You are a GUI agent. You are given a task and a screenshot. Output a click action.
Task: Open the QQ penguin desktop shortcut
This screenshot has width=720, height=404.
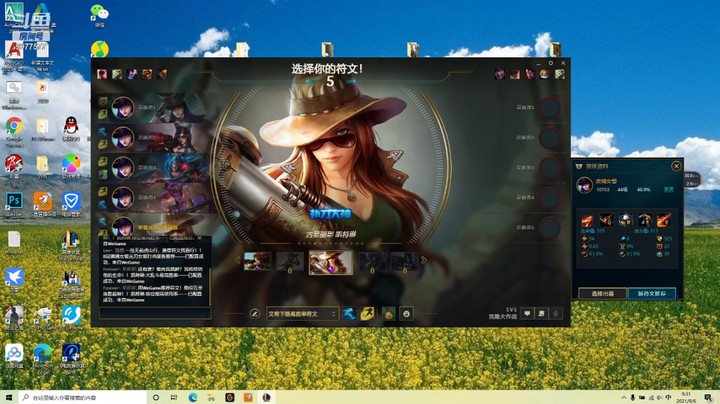click(x=71, y=128)
